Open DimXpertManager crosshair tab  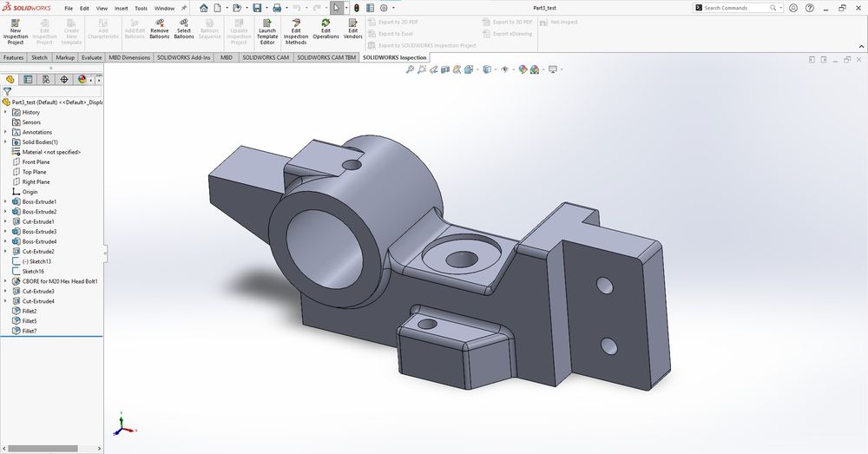point(64,79)
